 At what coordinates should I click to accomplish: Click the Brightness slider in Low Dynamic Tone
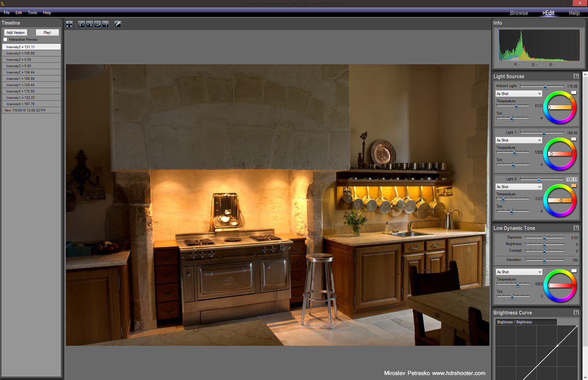pyautogui.click(x=544, y=244)
